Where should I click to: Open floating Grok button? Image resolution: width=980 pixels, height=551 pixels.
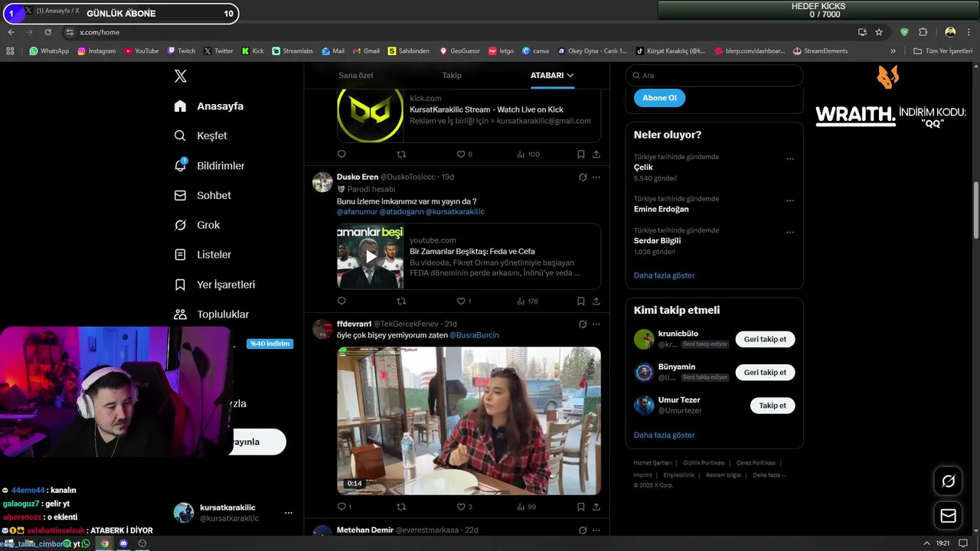click(948, 481)
